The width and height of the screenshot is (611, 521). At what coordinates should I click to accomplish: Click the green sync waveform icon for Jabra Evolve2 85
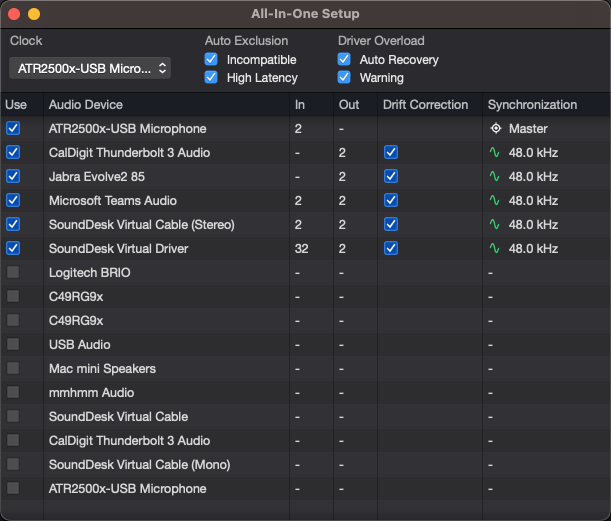pos(495,177)
